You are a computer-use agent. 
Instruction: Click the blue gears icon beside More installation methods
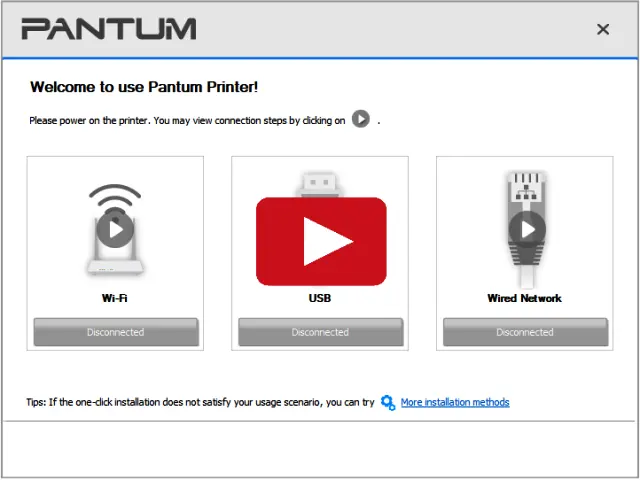point(388,402)
